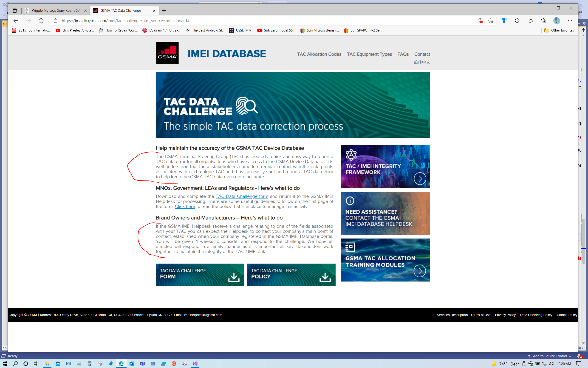This screenshot has width=588, height=368.
Task: Switch the site language to 简体中文
Action: pyautogui.click(x=422, y=62)
